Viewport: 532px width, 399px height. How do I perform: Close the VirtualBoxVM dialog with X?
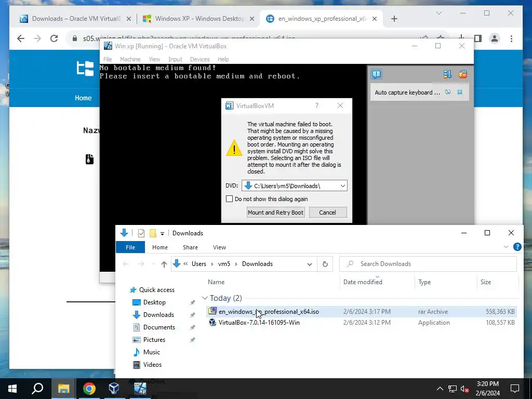click(340, 106)
